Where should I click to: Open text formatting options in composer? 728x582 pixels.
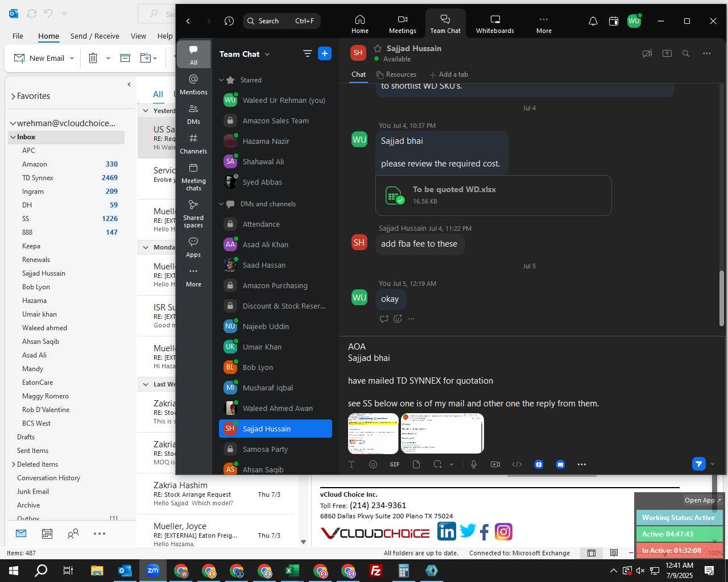point(351,464)
